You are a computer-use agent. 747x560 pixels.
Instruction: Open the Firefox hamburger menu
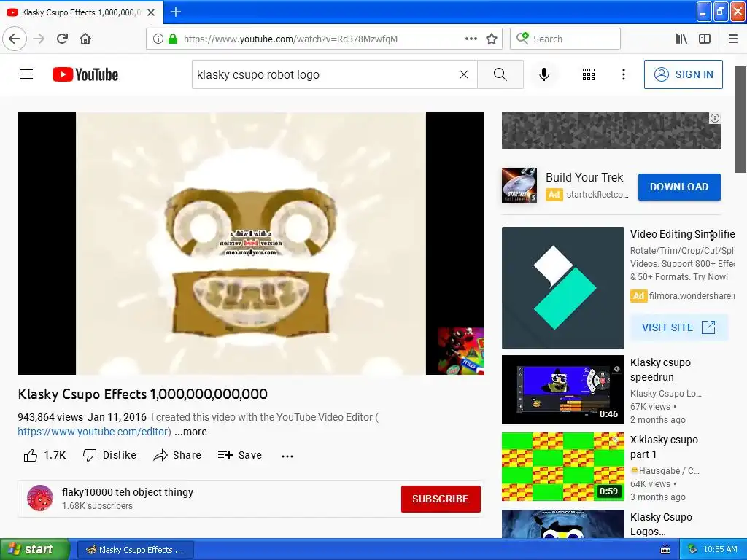pyautogui.click(x=732, y=39)
